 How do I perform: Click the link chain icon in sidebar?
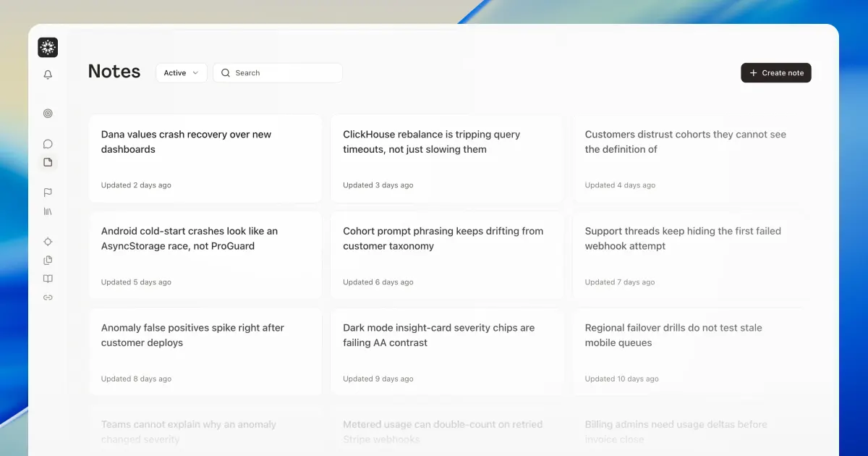pyautogui.click(x=48, y=297)
